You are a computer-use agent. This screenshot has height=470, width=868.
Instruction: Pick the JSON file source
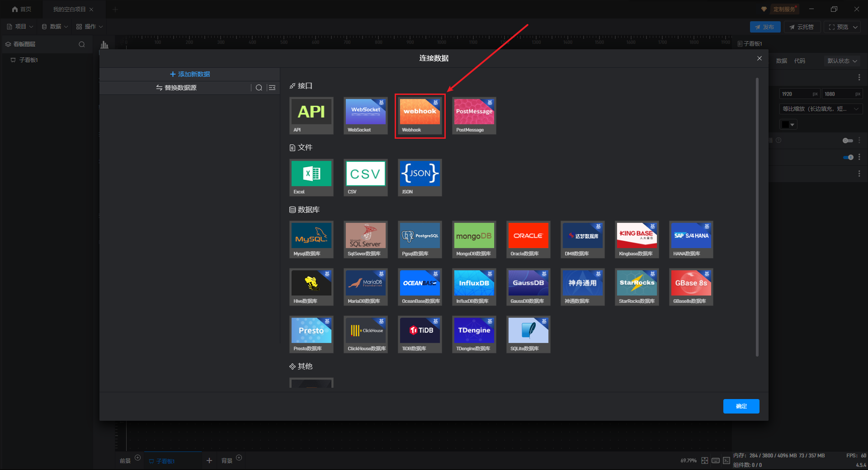click(x=420, y=178)
